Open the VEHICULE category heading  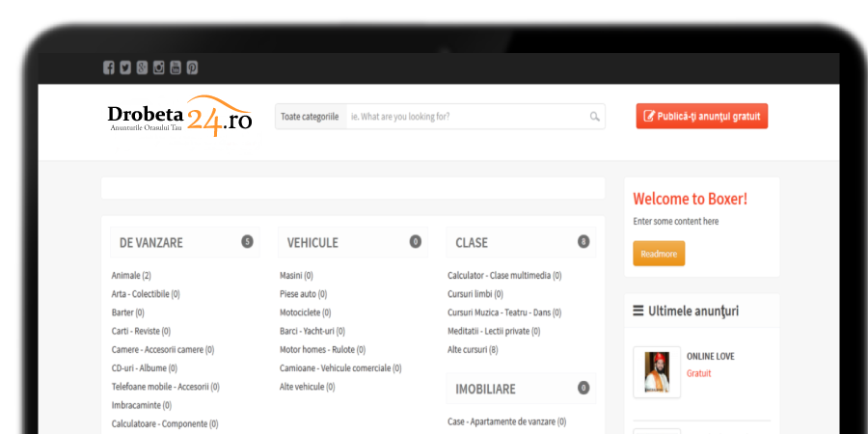tap(312, 243)
